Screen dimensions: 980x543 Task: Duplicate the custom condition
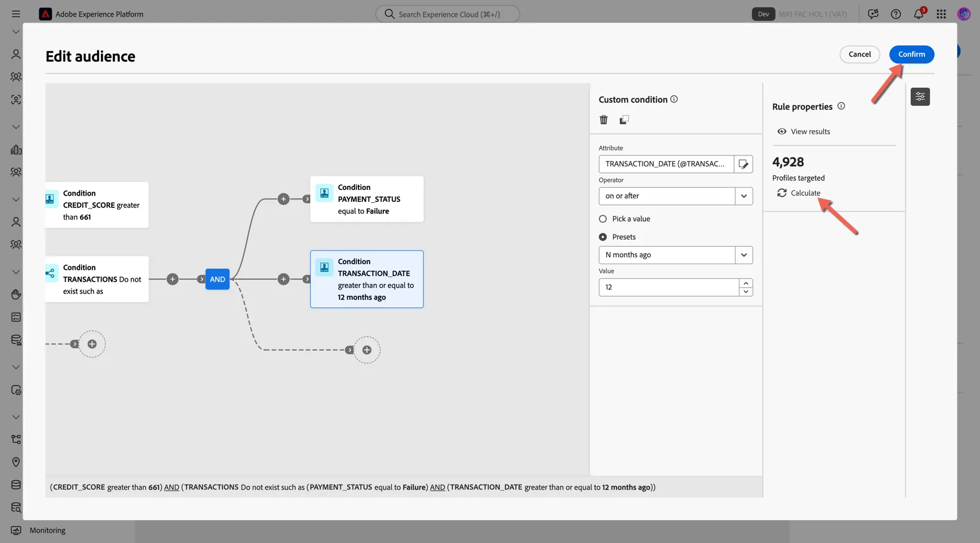pos(624,120)
